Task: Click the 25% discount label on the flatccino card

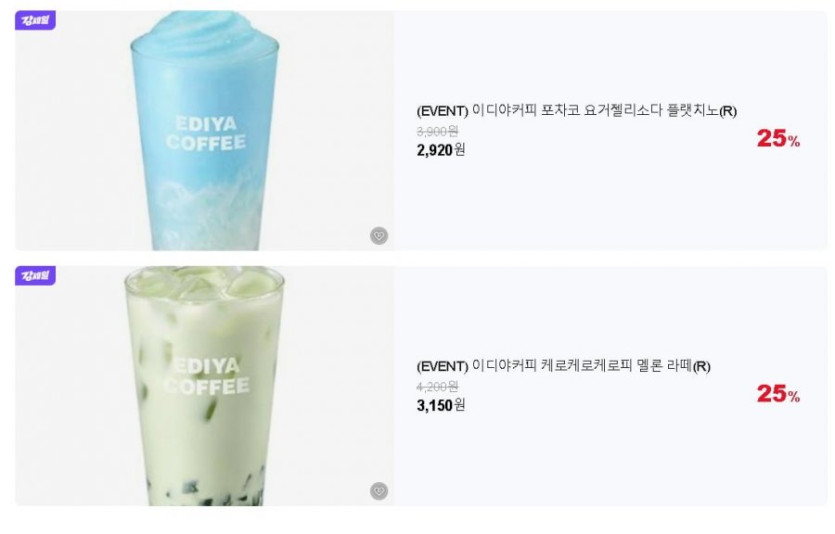Action: [778, 138]
